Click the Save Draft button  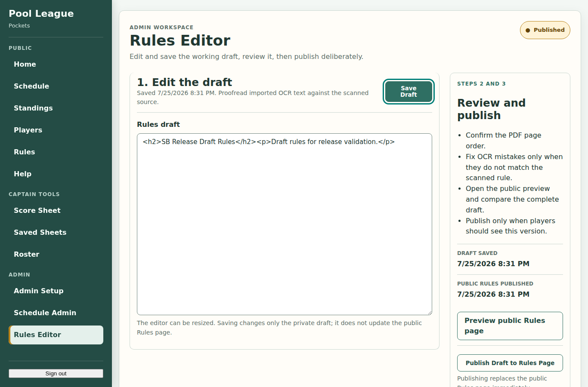click(x=409, y=92)
